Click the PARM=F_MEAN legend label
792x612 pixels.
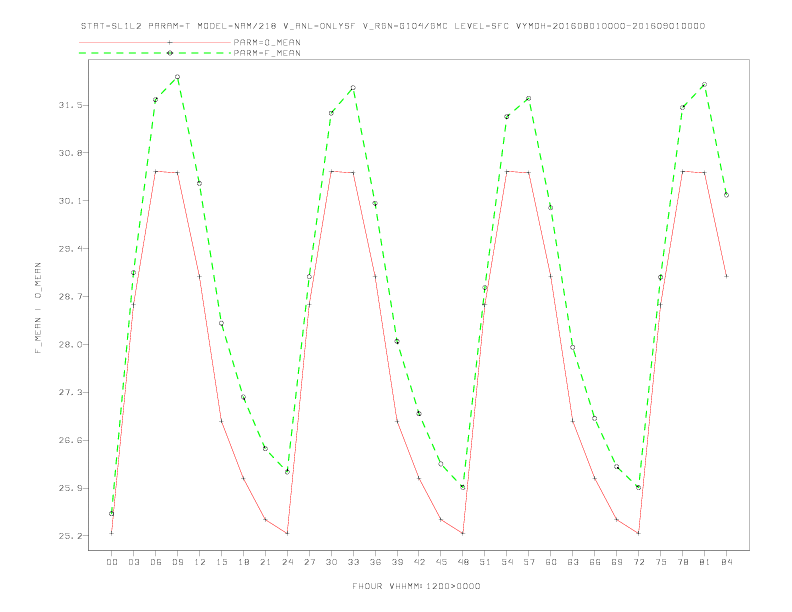pyautogui.click(x=267, y=53)
